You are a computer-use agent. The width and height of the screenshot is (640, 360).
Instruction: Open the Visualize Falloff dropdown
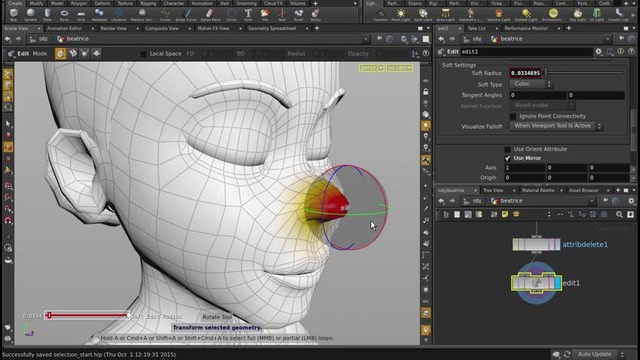point(556,126)
